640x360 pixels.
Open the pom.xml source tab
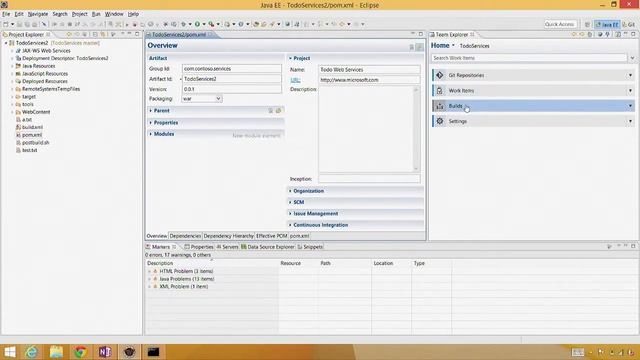(x=299, y=236)
